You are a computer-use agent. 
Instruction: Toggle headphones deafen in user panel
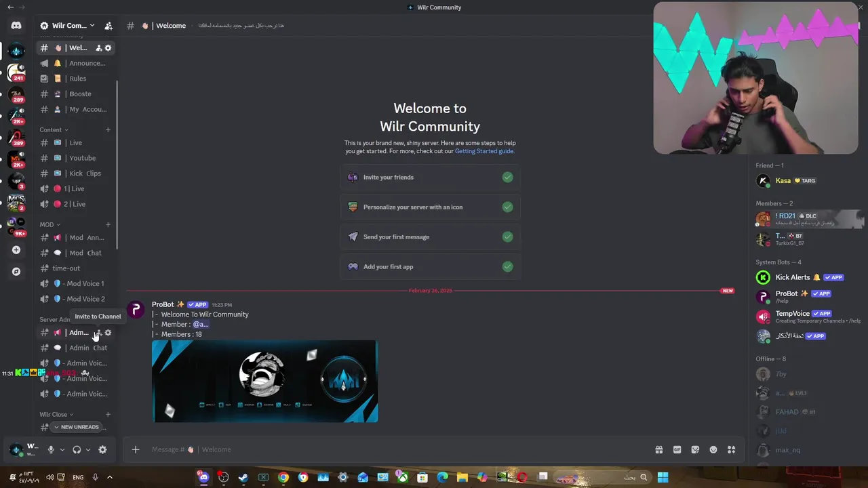pos(77,449)
